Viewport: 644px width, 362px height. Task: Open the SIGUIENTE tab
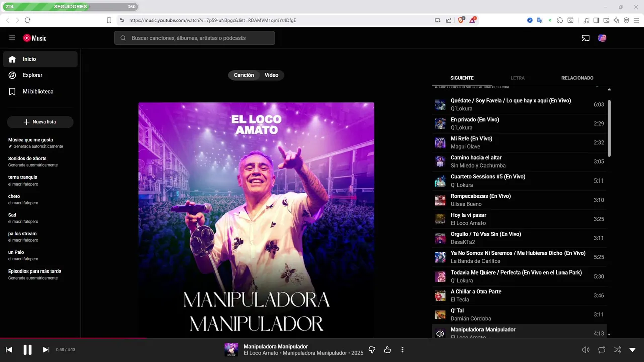pyautogui.click(x=462, y=78)
